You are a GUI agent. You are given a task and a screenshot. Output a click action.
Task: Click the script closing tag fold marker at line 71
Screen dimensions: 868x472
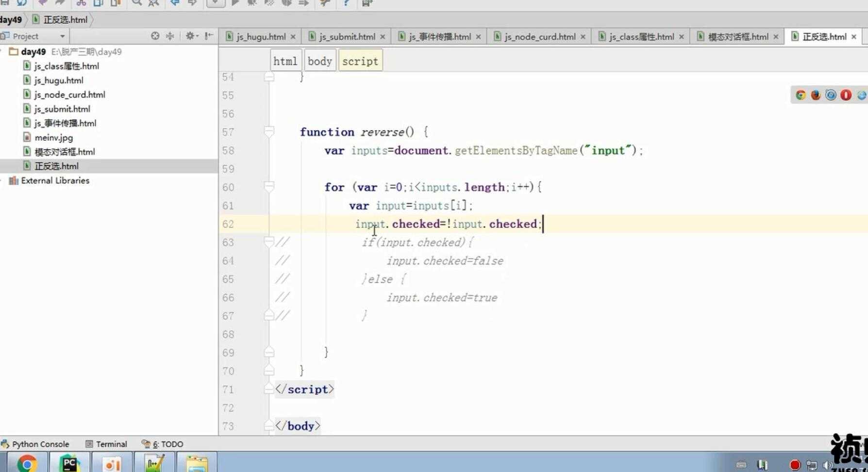point(269,389)
